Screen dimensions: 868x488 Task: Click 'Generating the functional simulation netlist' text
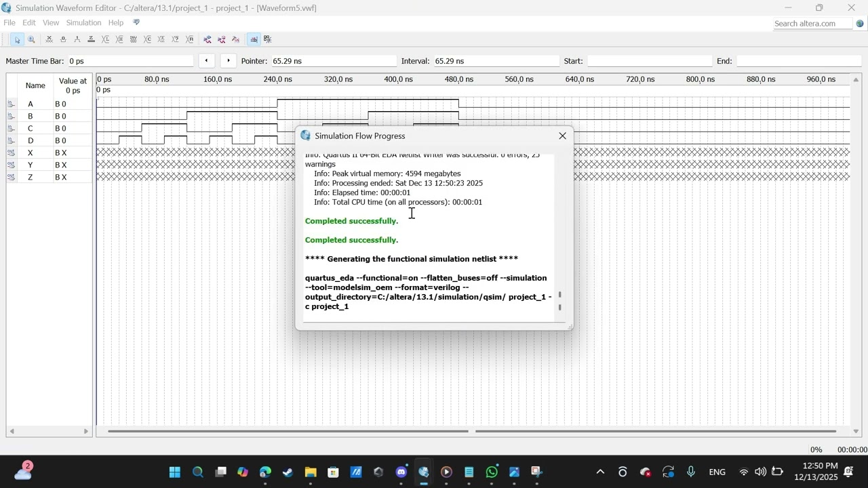pyautogui.click(x=412, y=259)
